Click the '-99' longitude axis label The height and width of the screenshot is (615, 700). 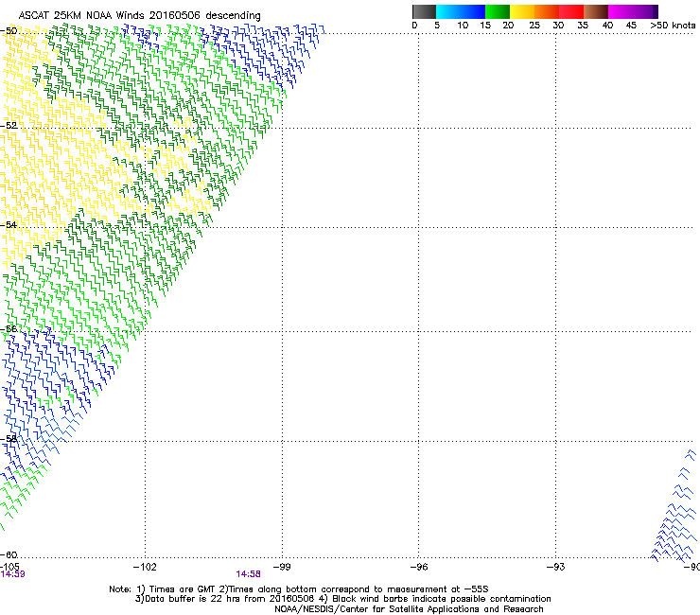282,567
